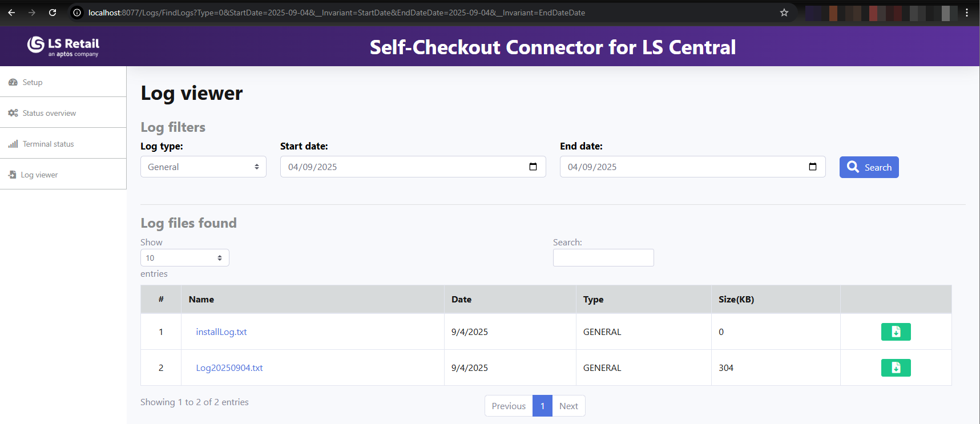Reload the page

(53, 13)
